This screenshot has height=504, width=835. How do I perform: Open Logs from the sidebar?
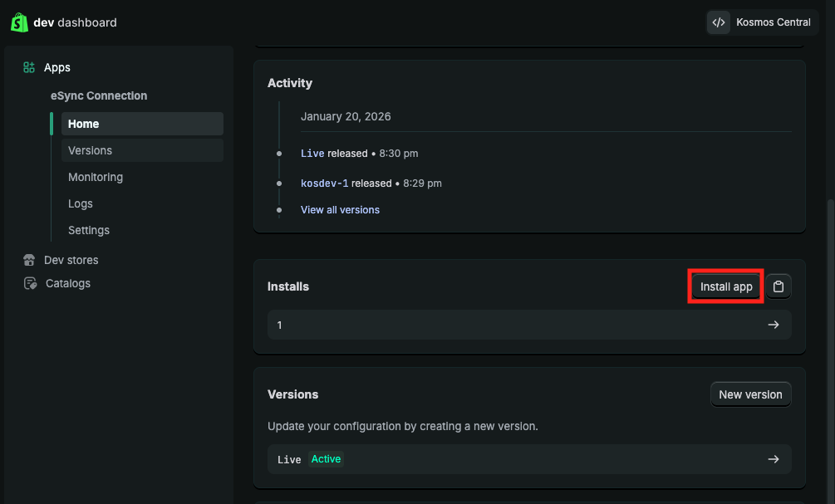click(x=81, y=203)
